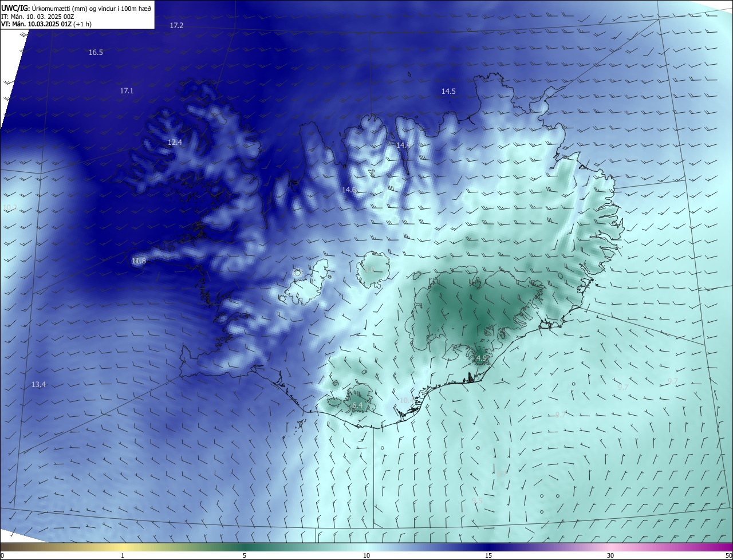Click the 17.1 value on the map
This screenshot has height=560, width=733.
click(x=127, y=91)
